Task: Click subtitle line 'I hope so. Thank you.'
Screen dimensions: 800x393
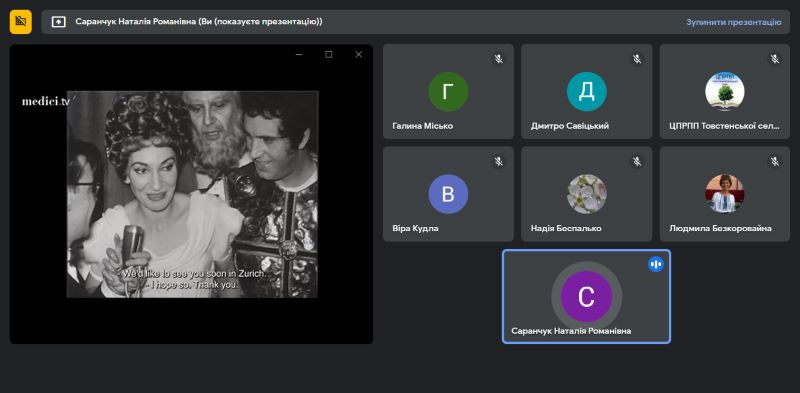Action: 191,285
